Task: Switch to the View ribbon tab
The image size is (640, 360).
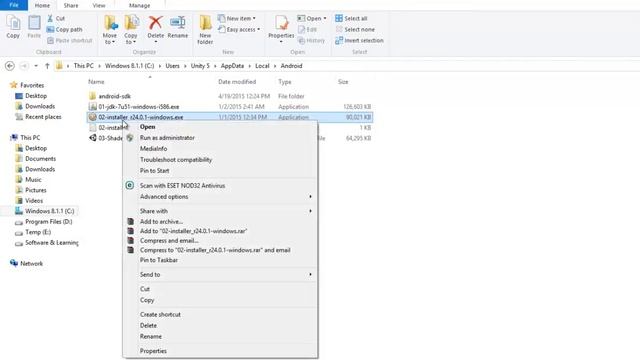Action: [99, 6]
